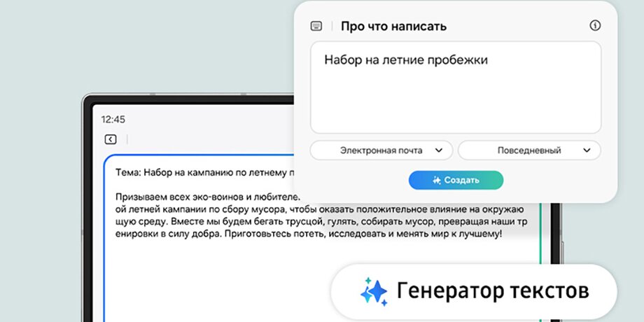Select the Генератор текстов label

coord(492,290)
